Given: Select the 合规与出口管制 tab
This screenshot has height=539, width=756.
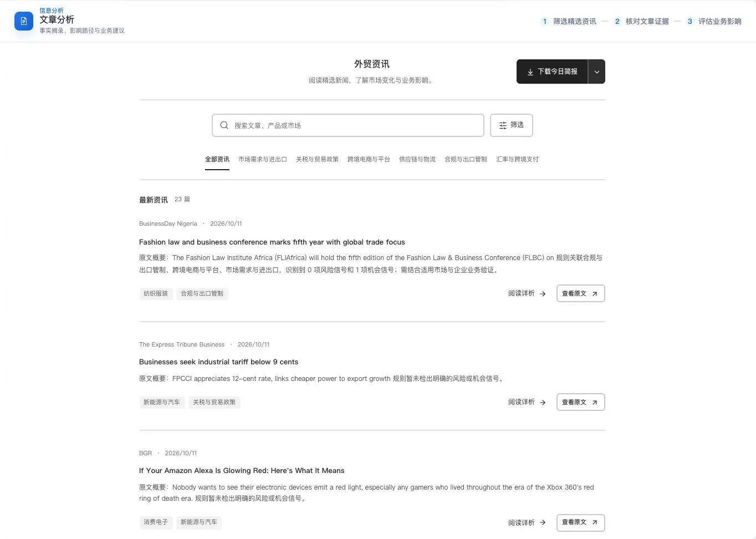Looking at the screenshot, I should click(x=466, y=159).
